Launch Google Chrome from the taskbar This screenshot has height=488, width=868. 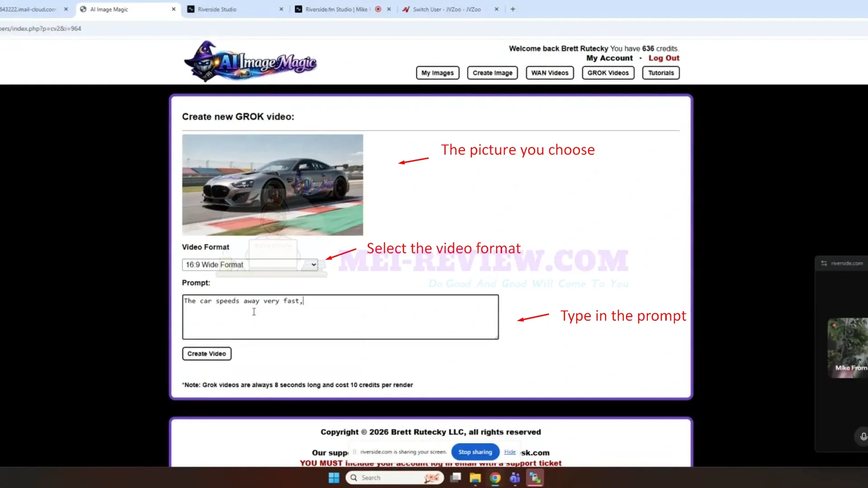click(495, 478)
